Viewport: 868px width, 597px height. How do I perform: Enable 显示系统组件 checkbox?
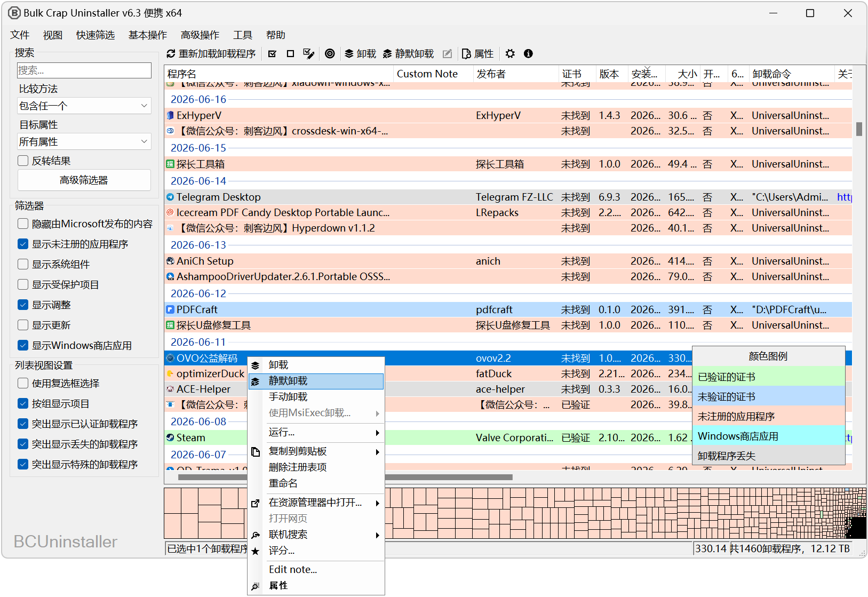click(23, 264)
